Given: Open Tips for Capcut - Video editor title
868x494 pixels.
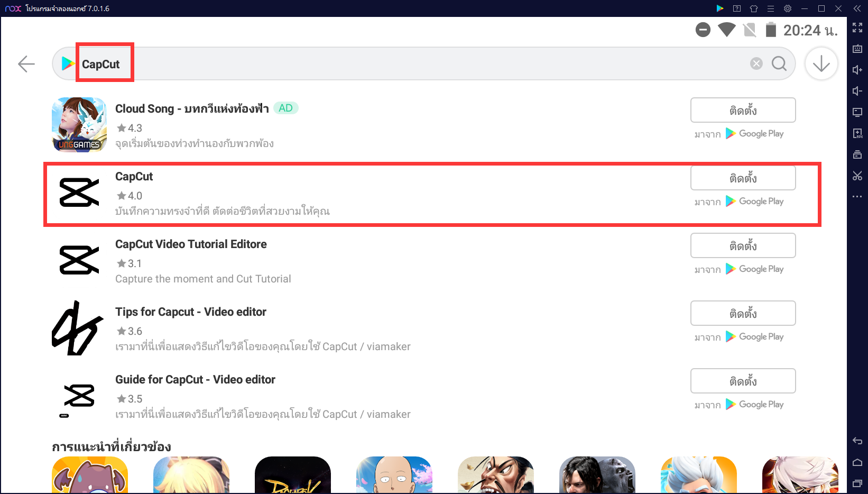Looking at the screenshot, I should pyautogui.click(x=191, y=312).
